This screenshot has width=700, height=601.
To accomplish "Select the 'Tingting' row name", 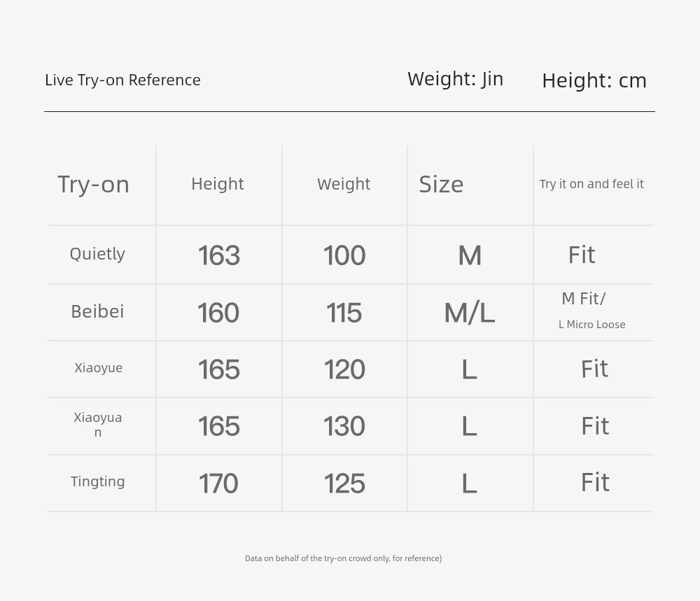I will pos(98,482).
